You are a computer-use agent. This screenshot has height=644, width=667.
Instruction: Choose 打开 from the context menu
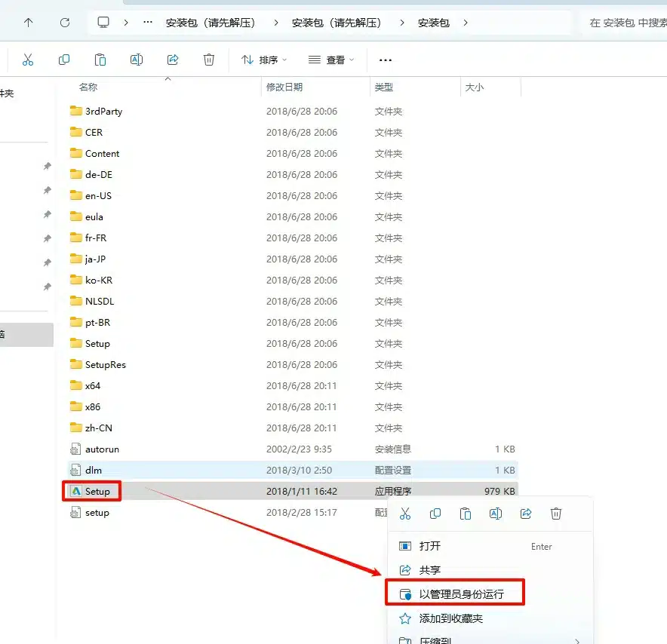point(430,546)
